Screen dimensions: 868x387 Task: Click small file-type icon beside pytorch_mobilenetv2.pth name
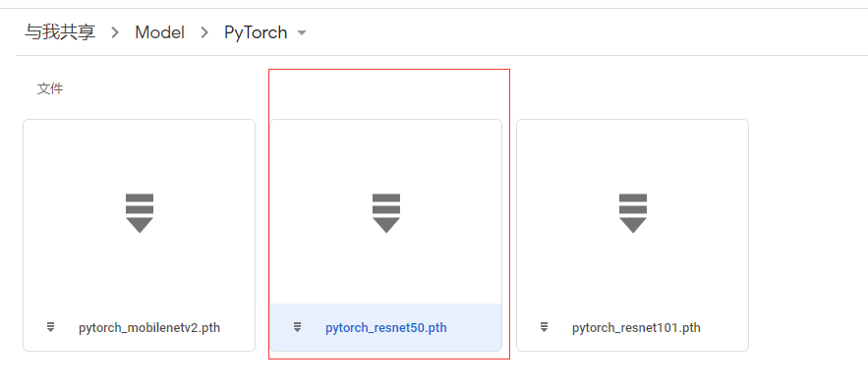click(50, 327)
